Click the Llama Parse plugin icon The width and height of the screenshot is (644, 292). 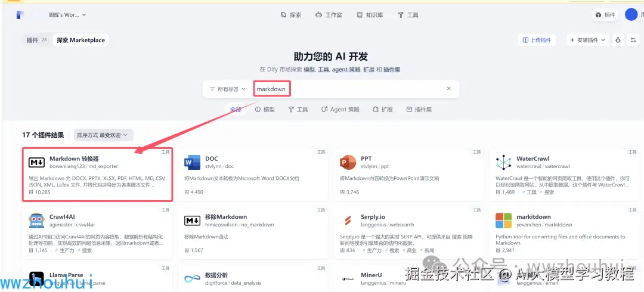[x=36, y=279]
